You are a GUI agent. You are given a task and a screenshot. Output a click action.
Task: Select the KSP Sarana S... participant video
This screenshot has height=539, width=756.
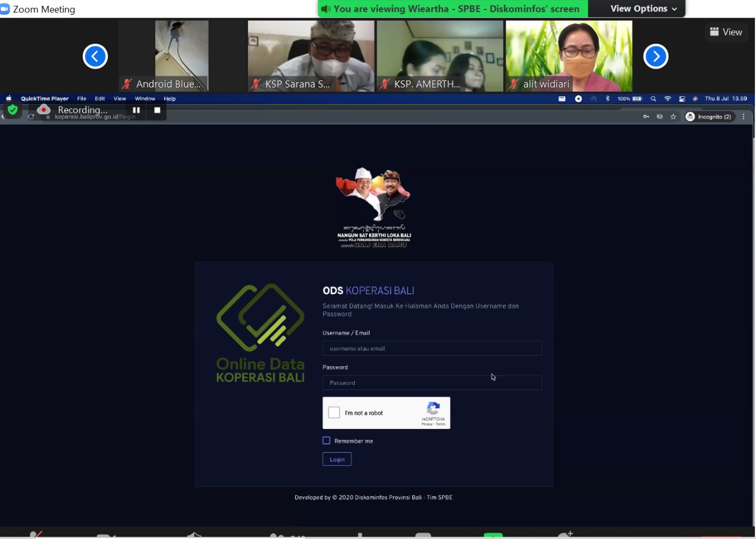pos(311,56)
